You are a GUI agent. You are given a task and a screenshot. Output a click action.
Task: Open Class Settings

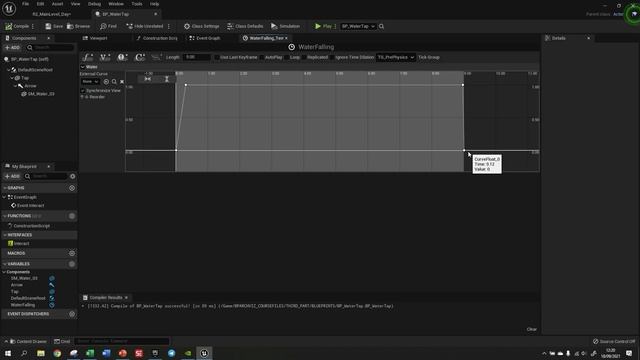pyautogui.click(x=201, y=26)
